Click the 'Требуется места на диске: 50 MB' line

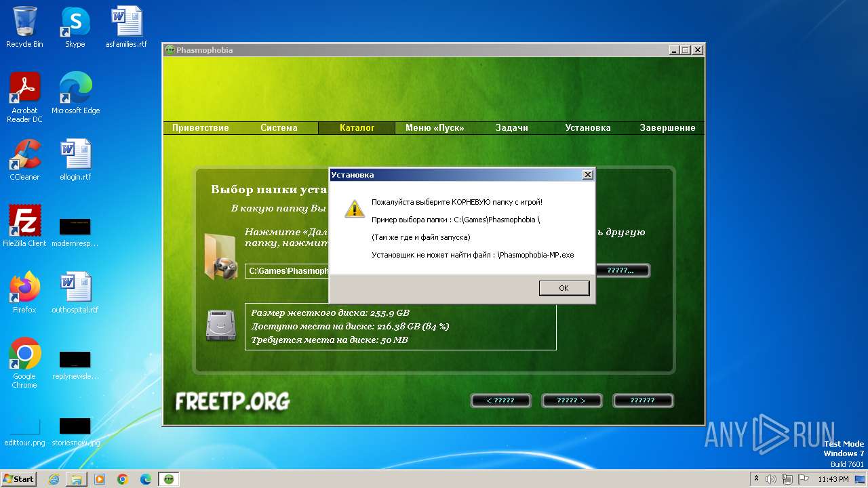(330, 340)
